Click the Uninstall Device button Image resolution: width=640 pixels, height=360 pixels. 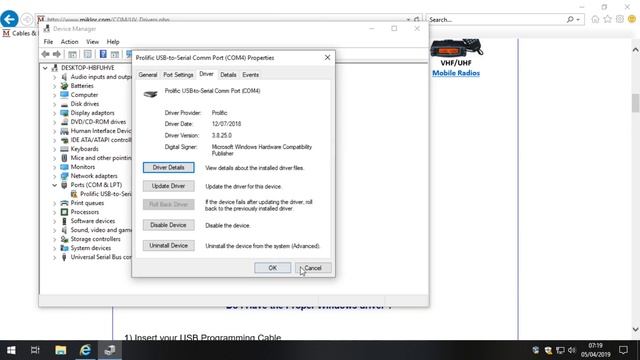click(x=169, y=245)
